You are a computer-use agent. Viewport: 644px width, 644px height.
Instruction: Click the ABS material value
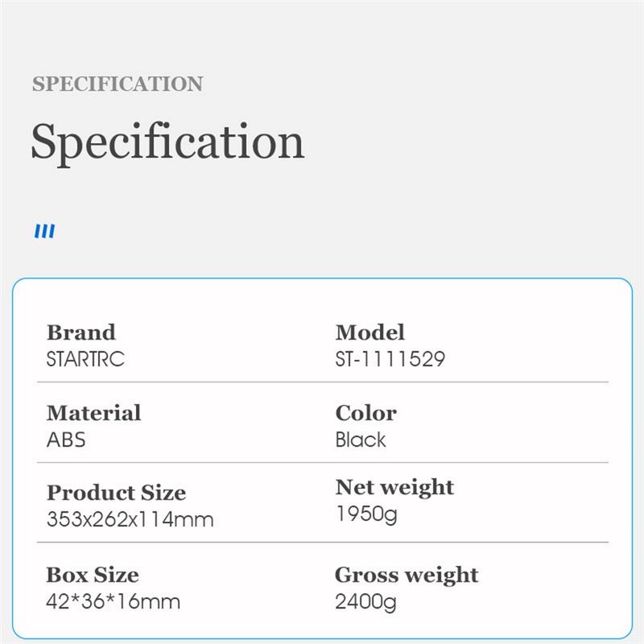pyautogui.click(x=66, y=440)
